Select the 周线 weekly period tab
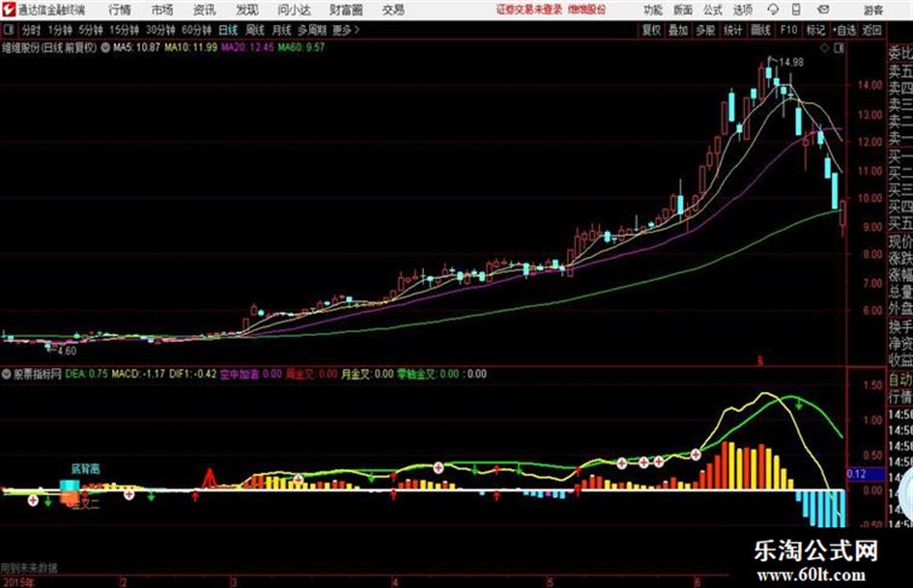The image size is (913, 588). pyautogui.click(x=255, y=30)
